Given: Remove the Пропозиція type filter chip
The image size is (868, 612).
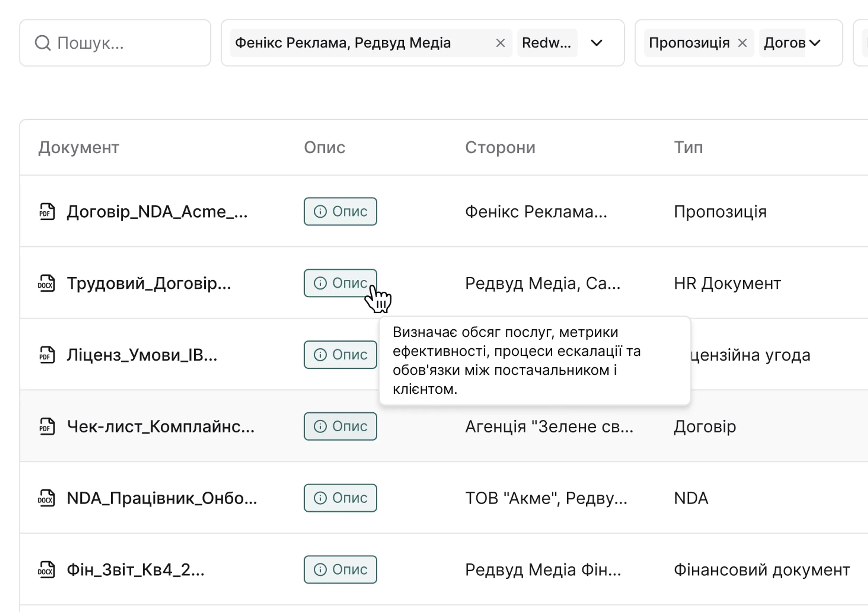Looking at the screenshot, I should [x=742, y=43].
